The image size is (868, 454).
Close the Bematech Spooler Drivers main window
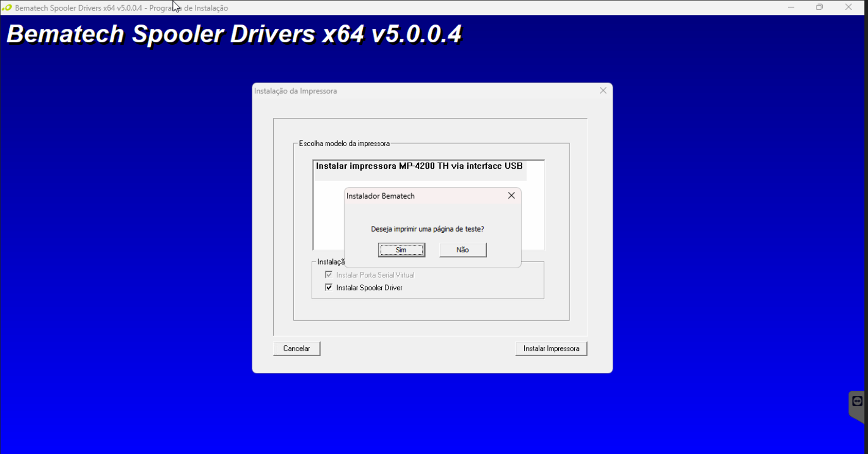[848, 7]
